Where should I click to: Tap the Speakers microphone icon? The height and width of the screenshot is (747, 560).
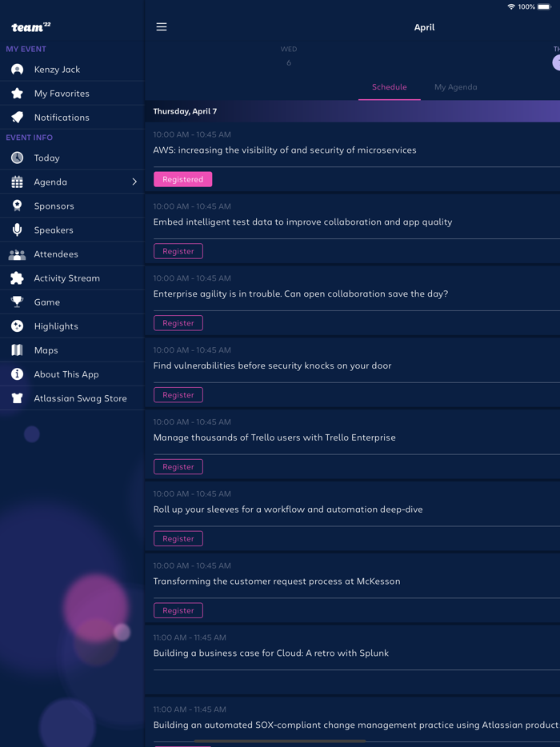tap(17, 230)
